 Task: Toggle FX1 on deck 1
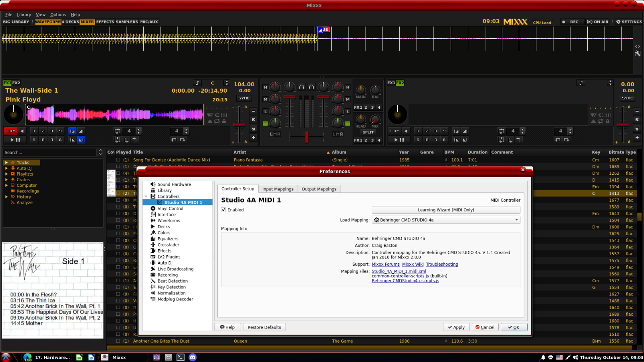7,83
